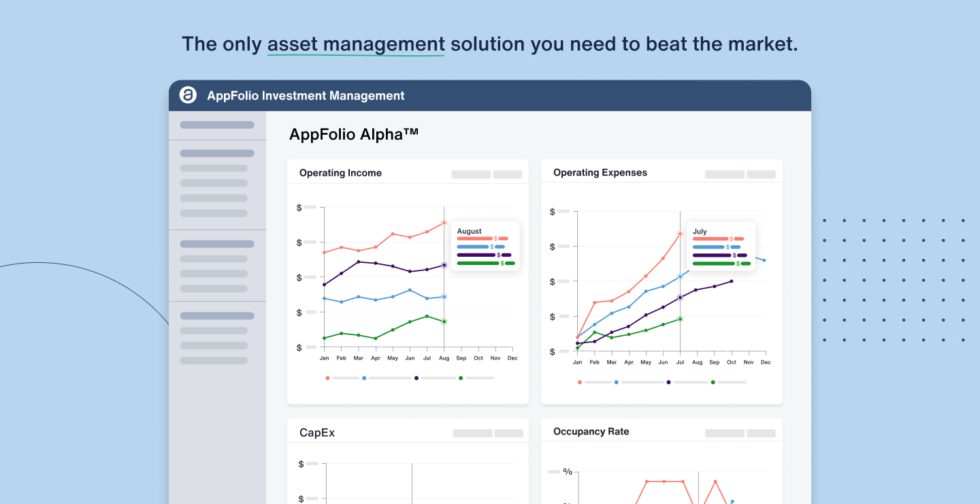
Task: Toggle purple series legend dot under Operating Income
Action: (416, 378)
